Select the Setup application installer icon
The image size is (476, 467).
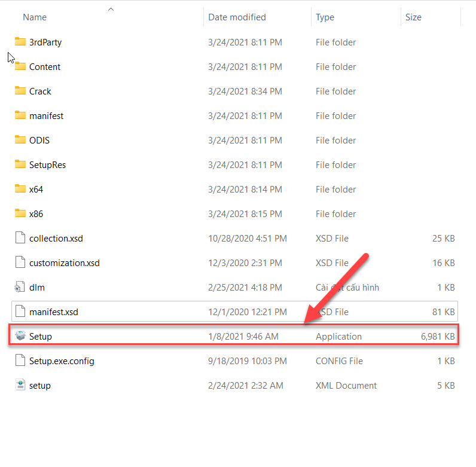pos(21,336)
